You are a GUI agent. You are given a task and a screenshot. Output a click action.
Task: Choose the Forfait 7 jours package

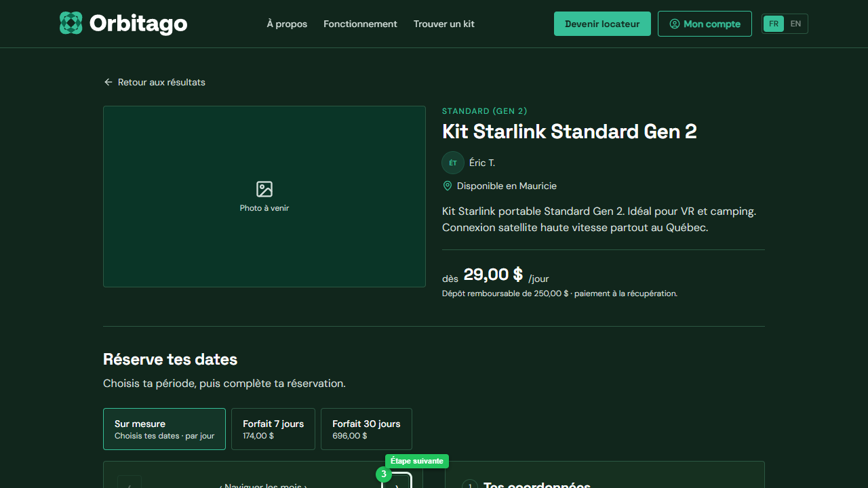click(273, 429)
